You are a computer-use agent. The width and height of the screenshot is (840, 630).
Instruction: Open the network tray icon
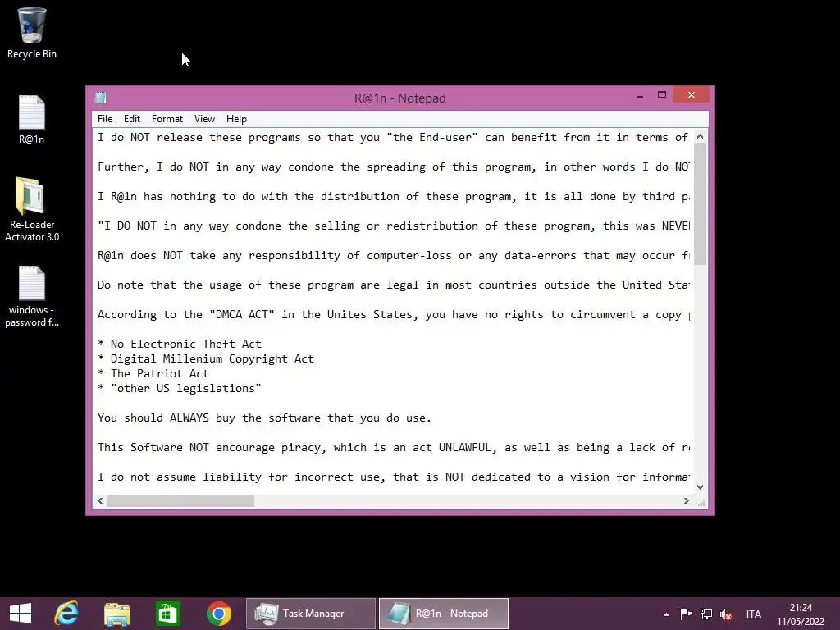click(706, 614)
